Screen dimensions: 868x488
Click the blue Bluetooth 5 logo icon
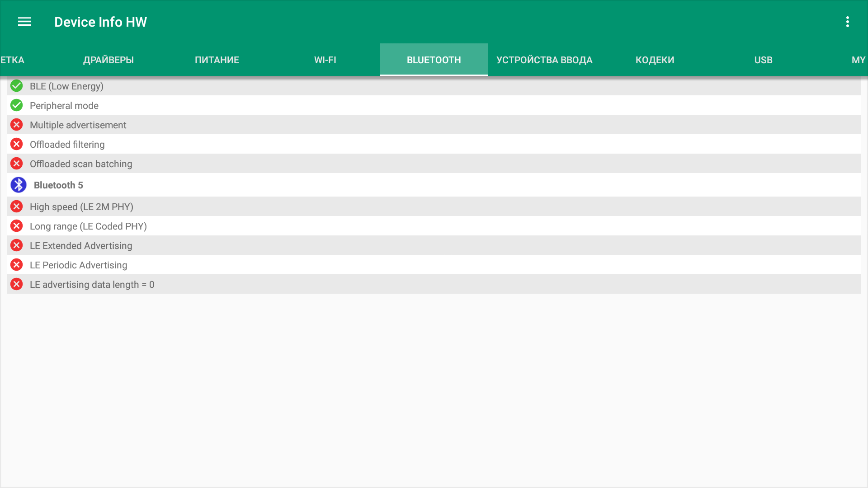19,185
